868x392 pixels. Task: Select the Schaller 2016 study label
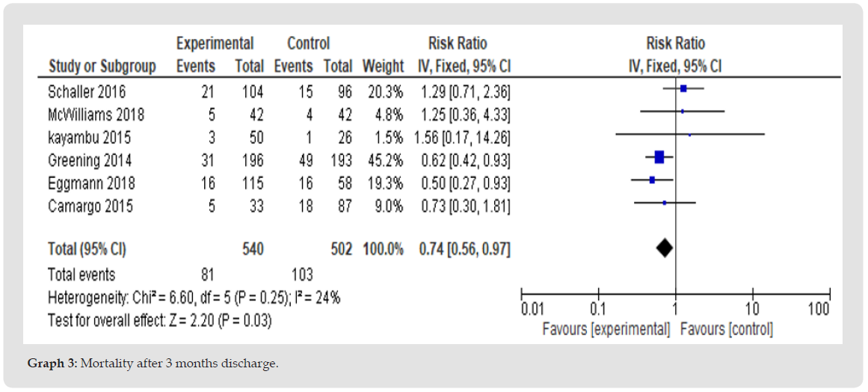87,92
